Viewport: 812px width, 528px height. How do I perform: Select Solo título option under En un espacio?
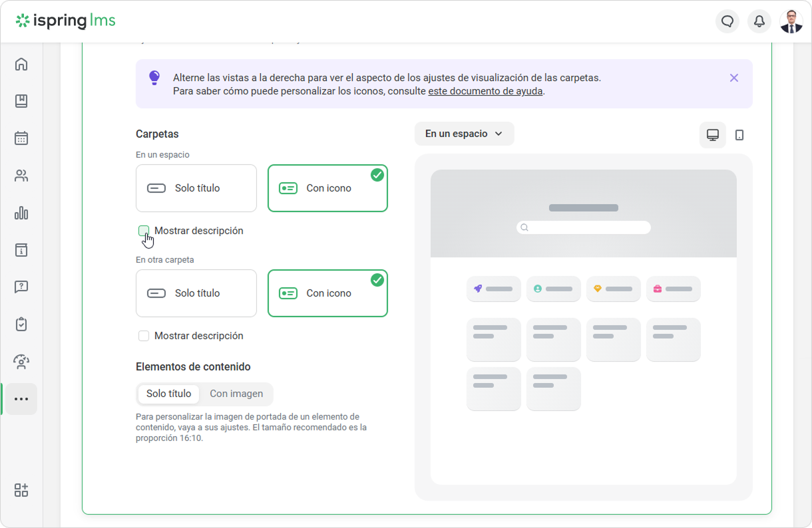click(x=196, y=188)
